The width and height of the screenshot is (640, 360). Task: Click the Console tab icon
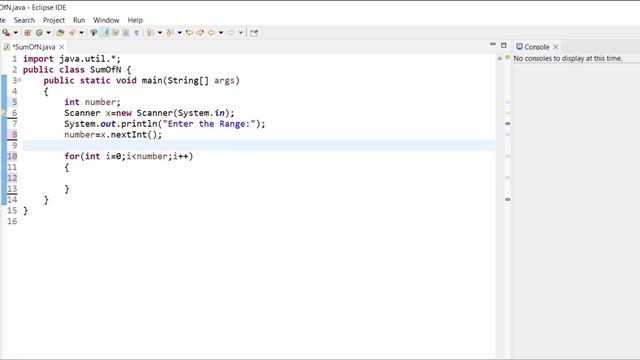519,47
